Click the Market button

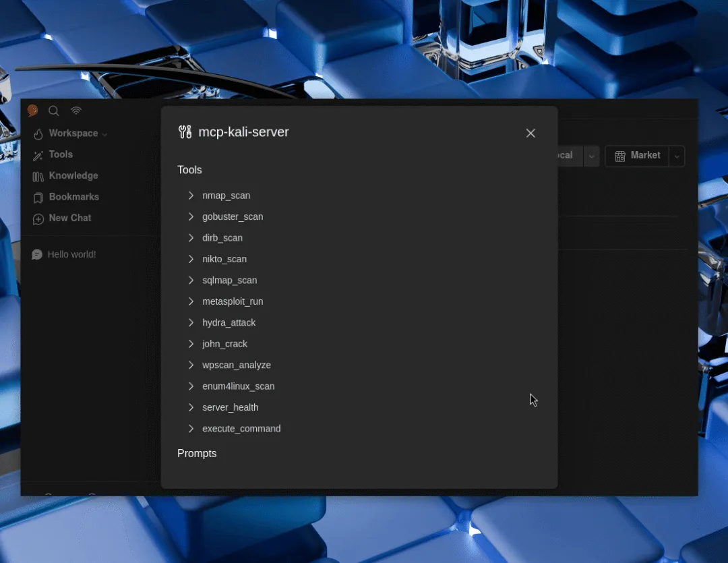[x=637, y=156]
